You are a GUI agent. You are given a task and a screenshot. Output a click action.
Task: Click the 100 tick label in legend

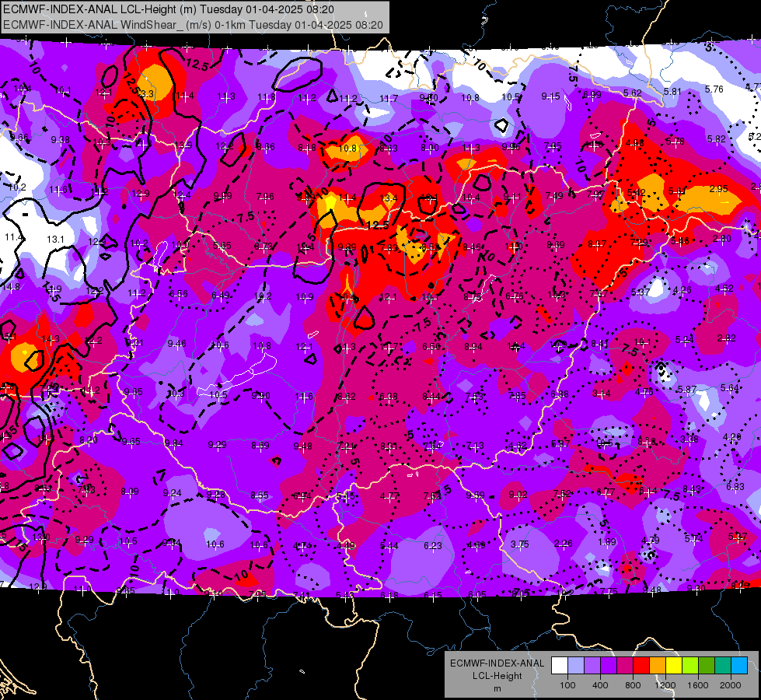click(567, 685)
